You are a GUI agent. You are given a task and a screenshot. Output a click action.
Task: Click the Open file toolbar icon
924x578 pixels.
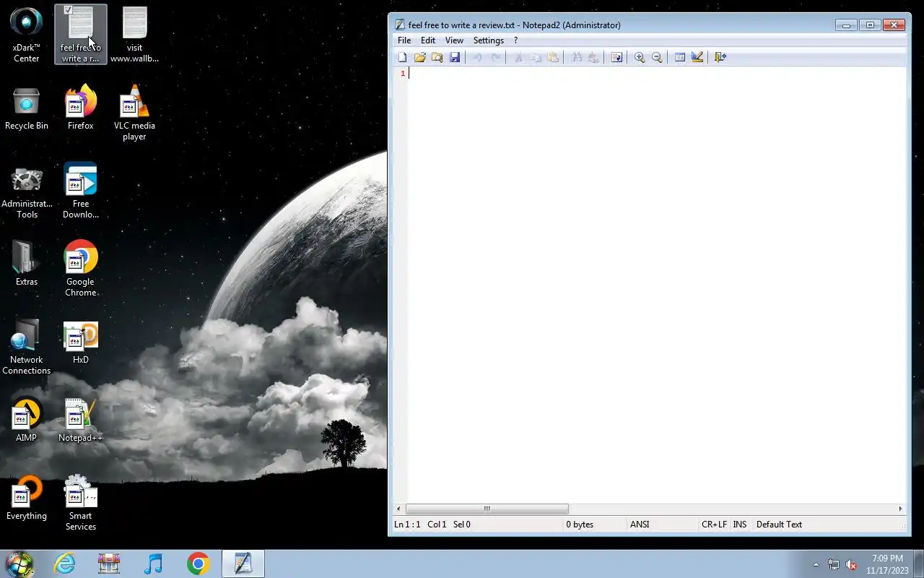[420, 57]
